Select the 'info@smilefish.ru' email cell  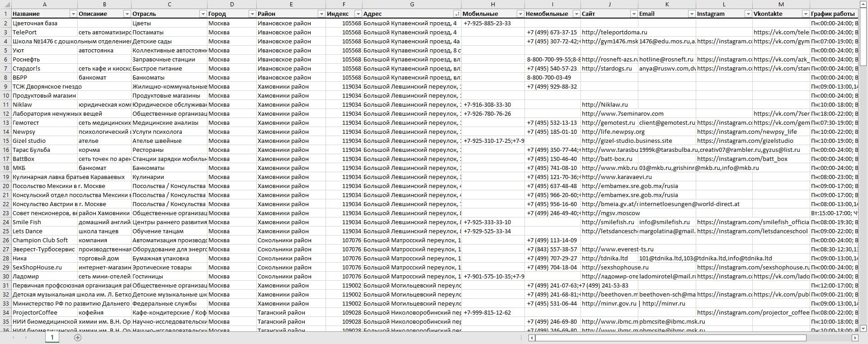pos(667,222)
